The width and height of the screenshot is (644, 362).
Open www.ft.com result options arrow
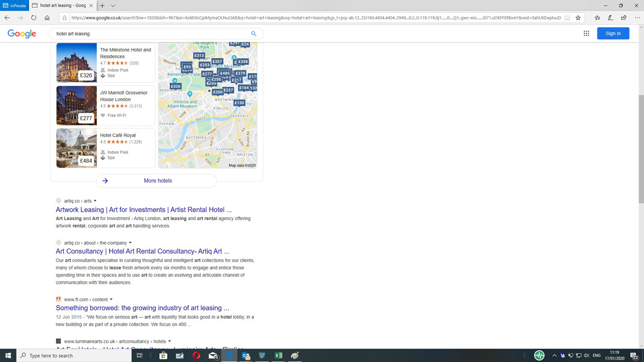(111, 299)
